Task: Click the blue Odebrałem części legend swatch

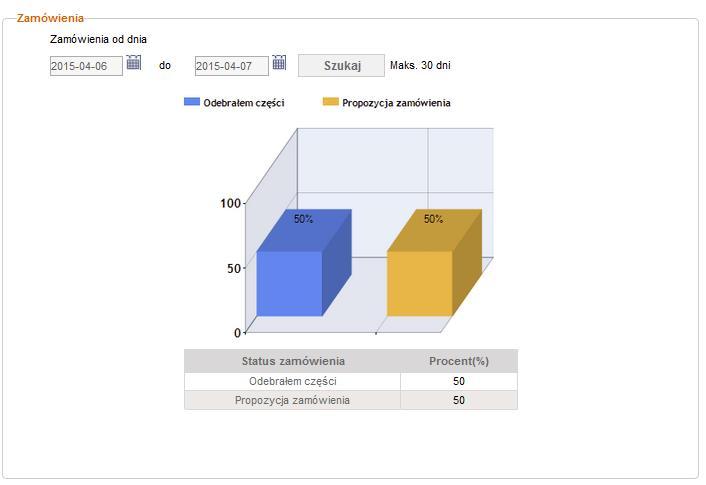Action: click(192, 102)
